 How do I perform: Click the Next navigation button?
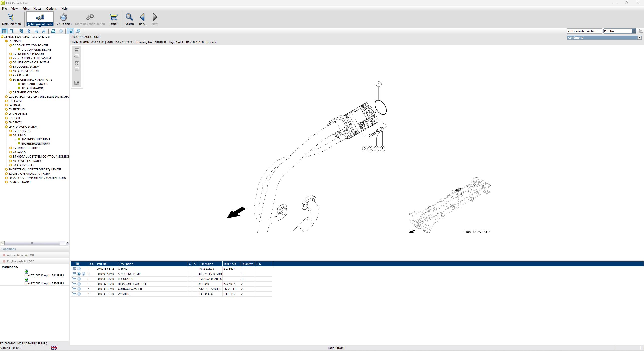154,18
